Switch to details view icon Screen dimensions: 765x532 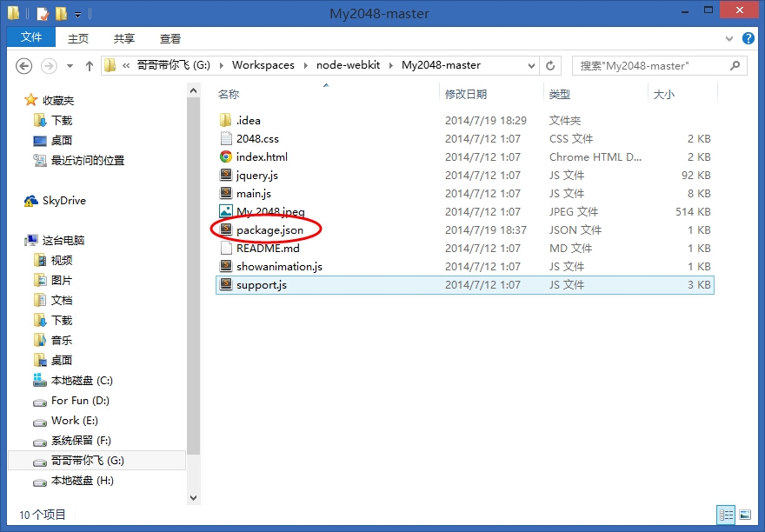[726, 515]
